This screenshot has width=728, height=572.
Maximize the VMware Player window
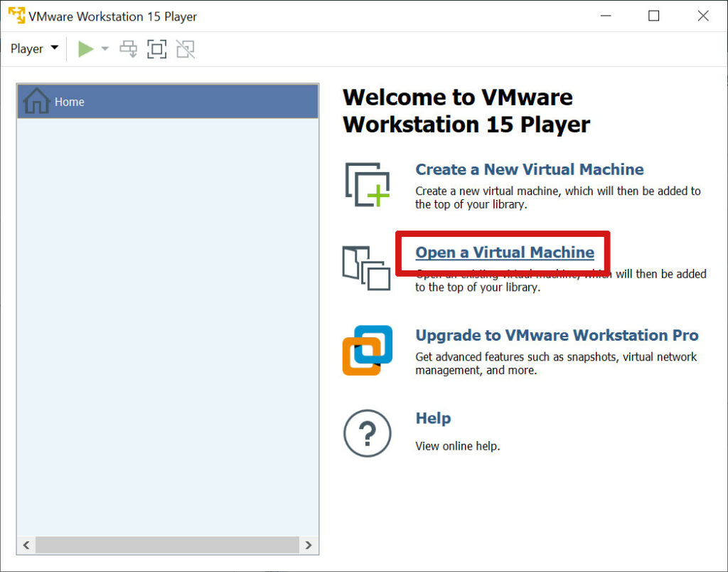(654, 16)
